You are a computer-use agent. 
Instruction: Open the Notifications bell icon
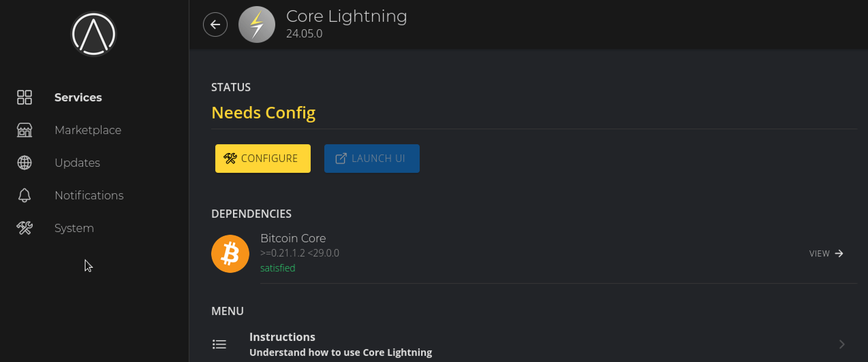(x=24, y=195)
